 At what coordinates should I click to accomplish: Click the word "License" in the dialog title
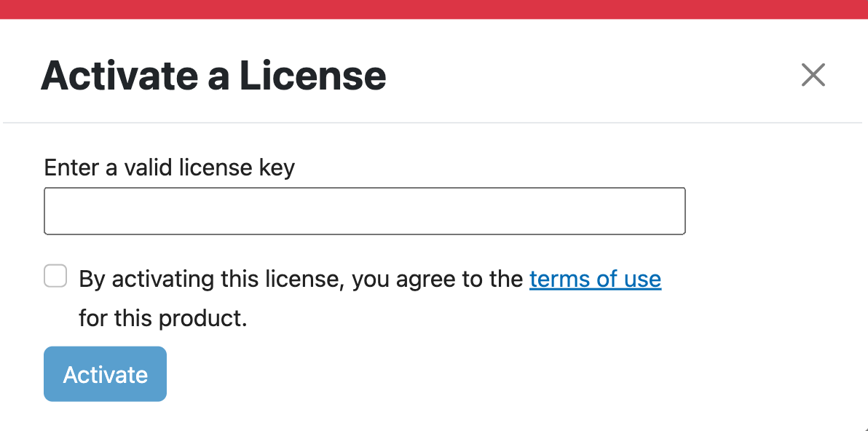point(312,76)
